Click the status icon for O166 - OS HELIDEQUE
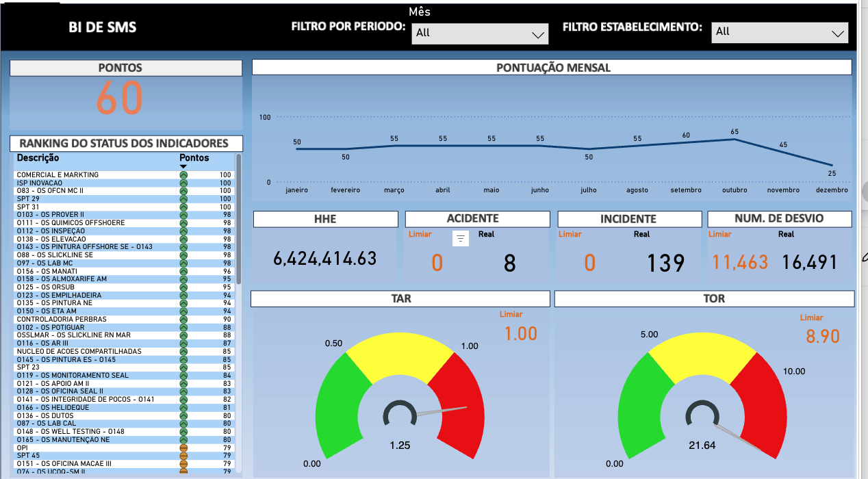868x479 pixels. pos(183,408)
